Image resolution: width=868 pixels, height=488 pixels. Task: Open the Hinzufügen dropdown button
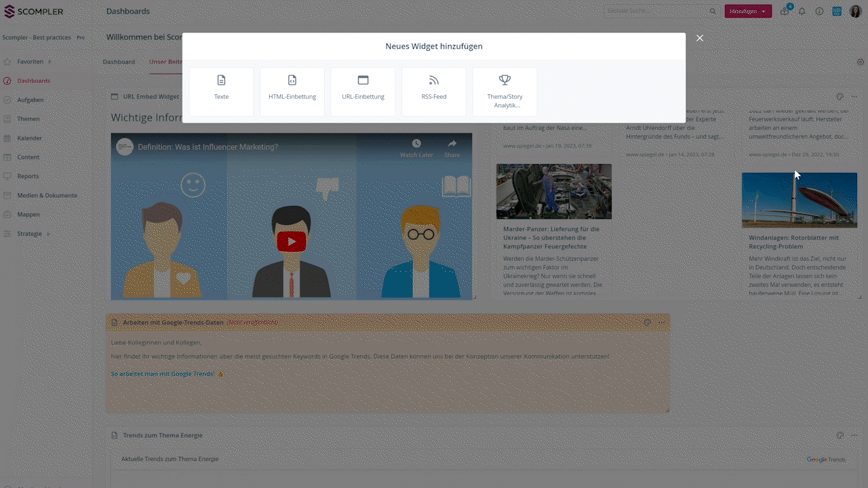click(x=748, y=12)
